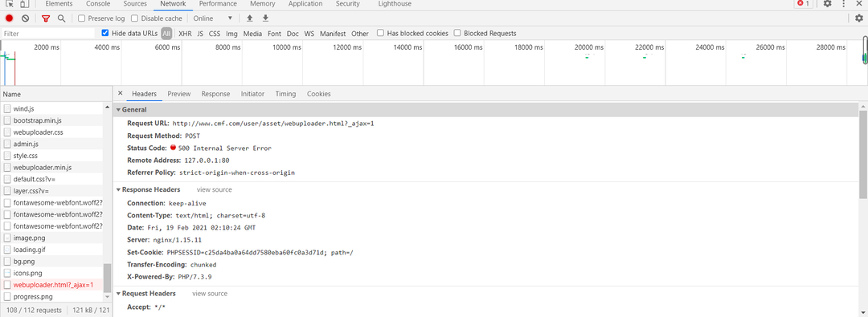Image resolution: width=868 pixels, height=317 pixels.
Task: Select the Timing tab
Action: coord(285,94)
